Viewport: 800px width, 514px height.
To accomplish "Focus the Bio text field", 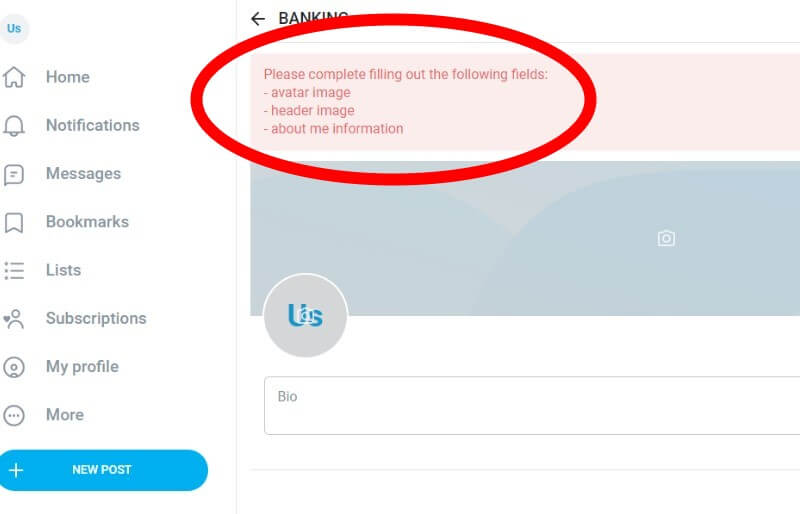I will point(532,406).
